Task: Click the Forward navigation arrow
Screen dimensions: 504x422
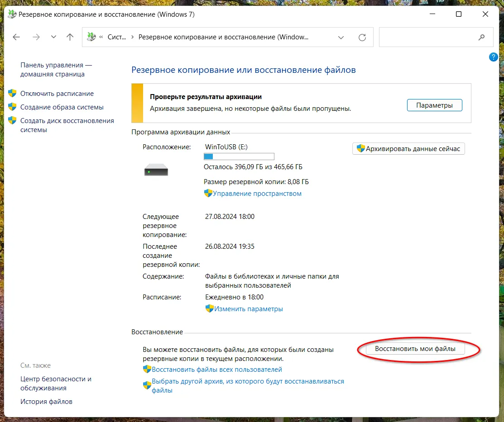Action: (x=36, y=38)
